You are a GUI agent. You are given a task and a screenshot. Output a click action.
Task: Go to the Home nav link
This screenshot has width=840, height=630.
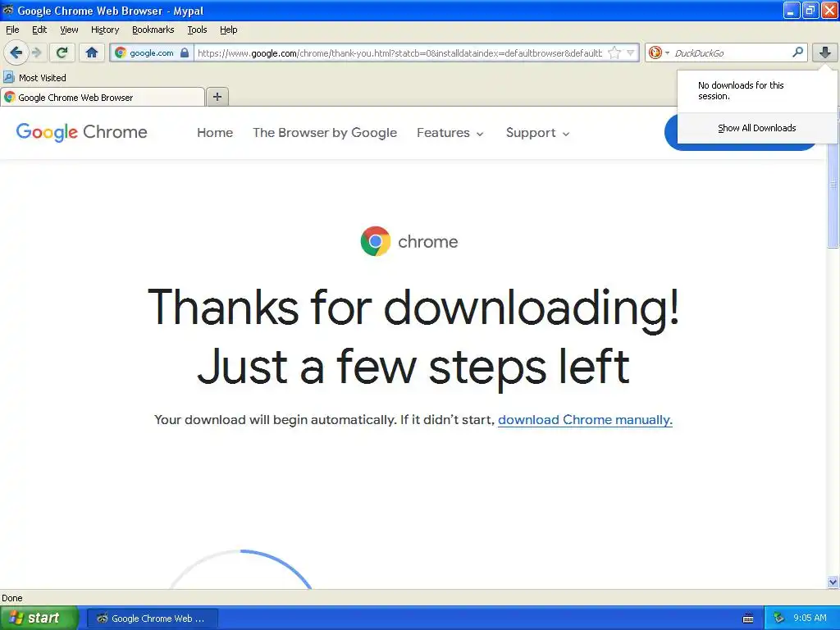(215, 132)
